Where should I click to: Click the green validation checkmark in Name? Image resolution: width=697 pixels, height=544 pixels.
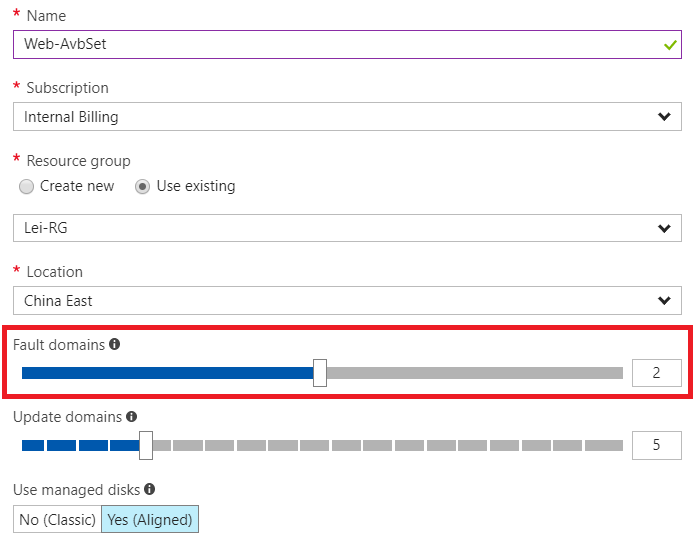tap(668, 45)
